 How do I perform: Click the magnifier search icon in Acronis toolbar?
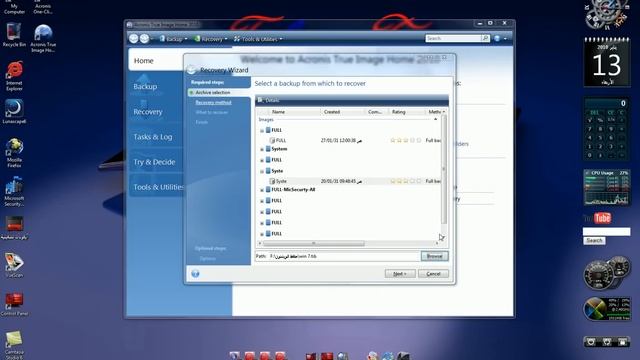tap(485, 38)
